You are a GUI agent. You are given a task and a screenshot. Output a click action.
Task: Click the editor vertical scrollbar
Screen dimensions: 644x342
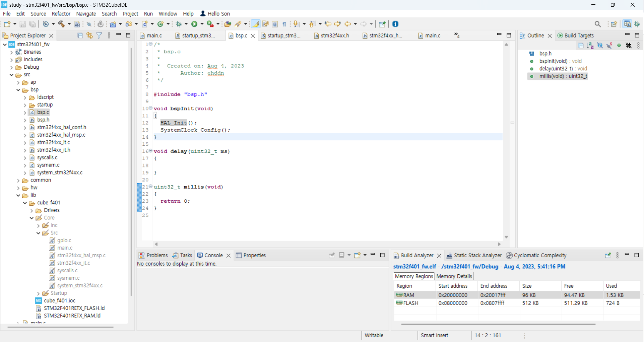point(506,141)
